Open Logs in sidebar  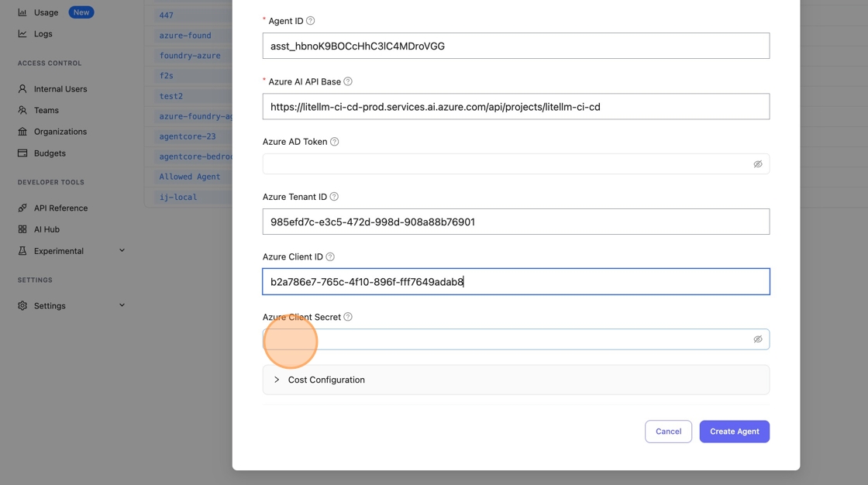43,34
